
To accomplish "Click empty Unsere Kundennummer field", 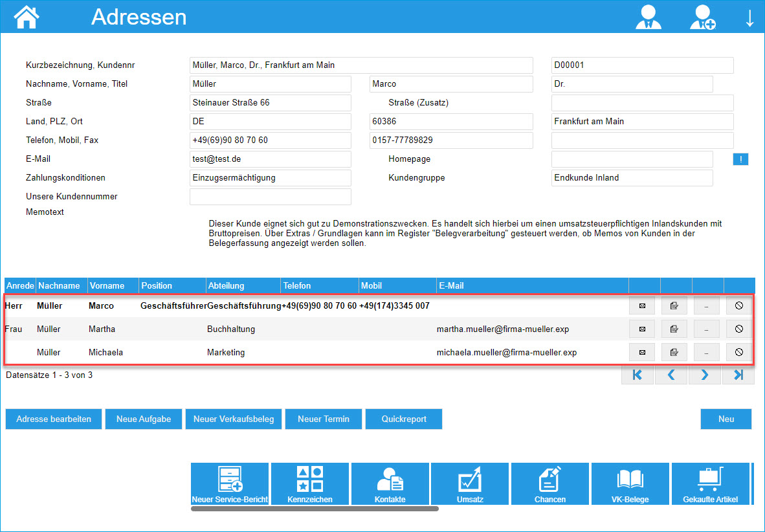I will (271, 197).
